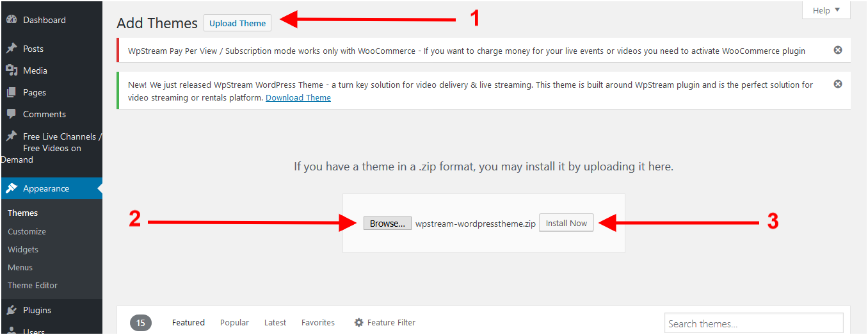Viewport: 868px width, 335px height.
Task: Click the Upload Theme button
Action: click(237, 23)
